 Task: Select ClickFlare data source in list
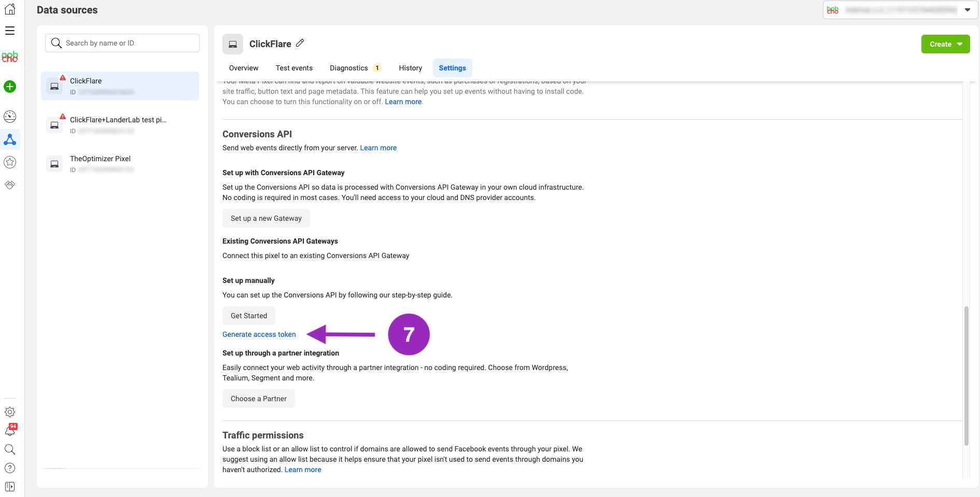[x=120, y=86]
